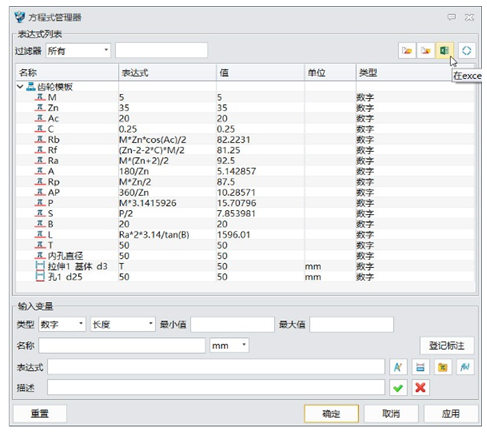Select the Rb variable row
The image size is (487, 433).
(x=245, y=139)
